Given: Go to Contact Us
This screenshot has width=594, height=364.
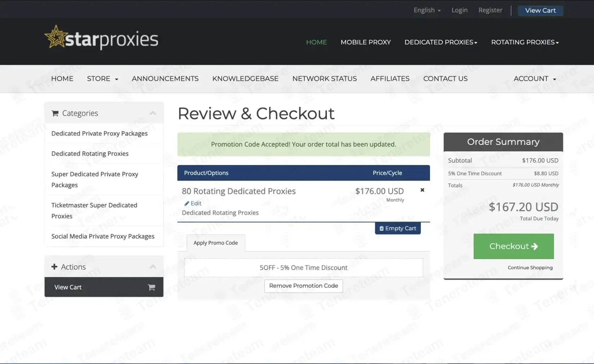Looking at the screenshot, I should (445, 79).
